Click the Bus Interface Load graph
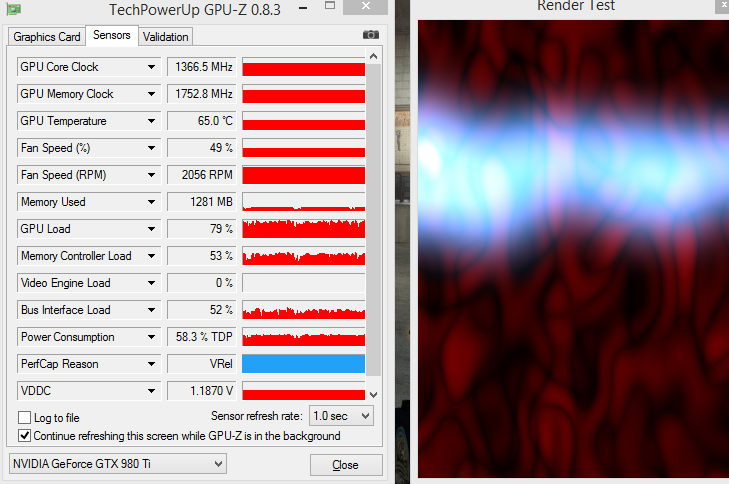Viewport: 729px width, 484px height. 304,310
